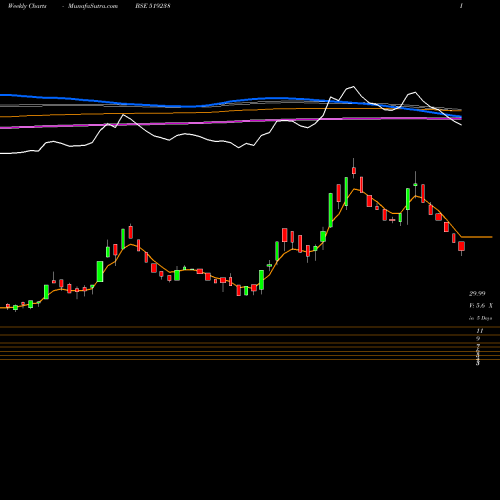Click the 'in 5 Days' label

pos(481,318)
